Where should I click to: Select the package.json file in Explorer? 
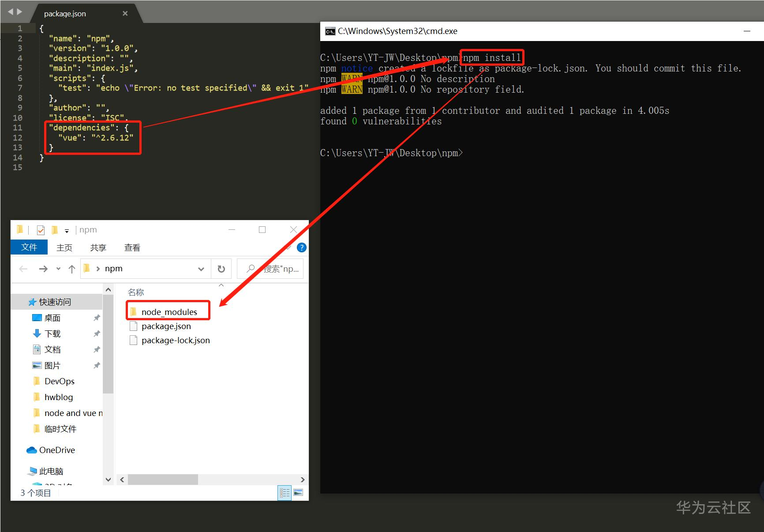click(166, 326)
